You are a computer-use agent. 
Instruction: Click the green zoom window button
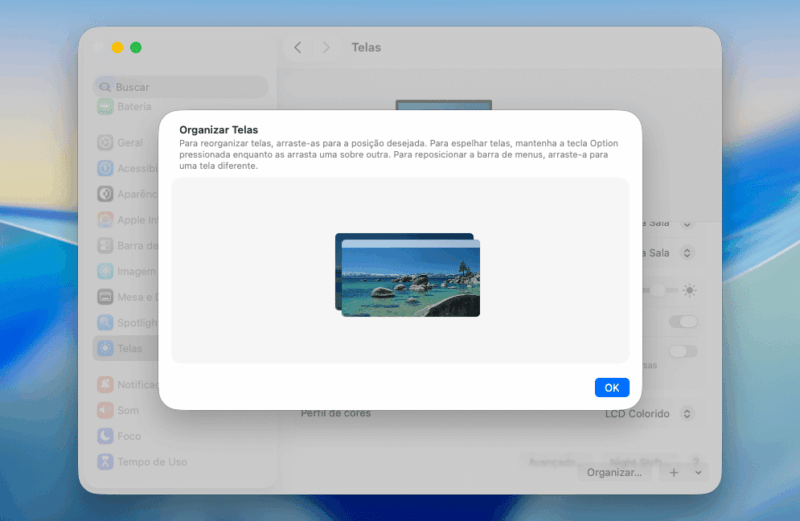click(x=136, y=47)
